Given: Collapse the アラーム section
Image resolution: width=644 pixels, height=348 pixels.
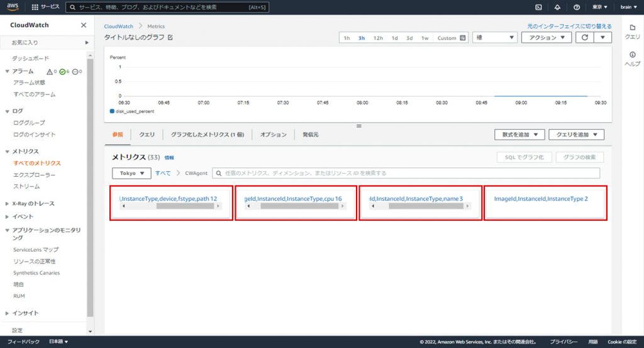Looking at the screenshot, I should click(7, 72).
